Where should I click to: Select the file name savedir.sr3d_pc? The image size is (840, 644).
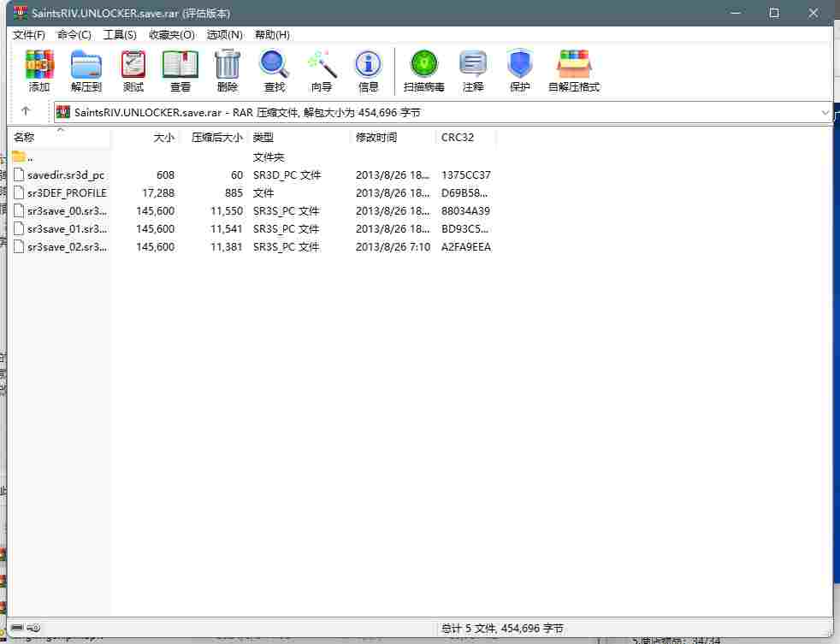pos(66,175)
